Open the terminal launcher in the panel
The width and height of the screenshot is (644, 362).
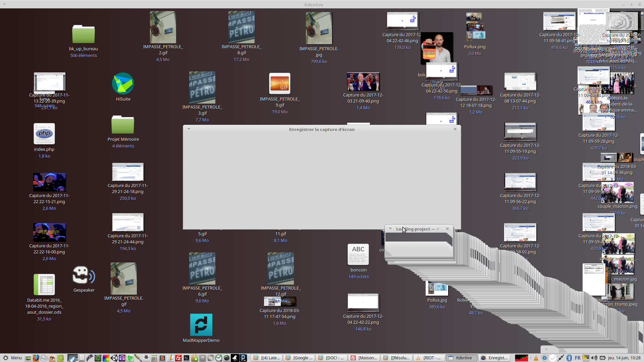pyautogui.click(x=186, y=358)
